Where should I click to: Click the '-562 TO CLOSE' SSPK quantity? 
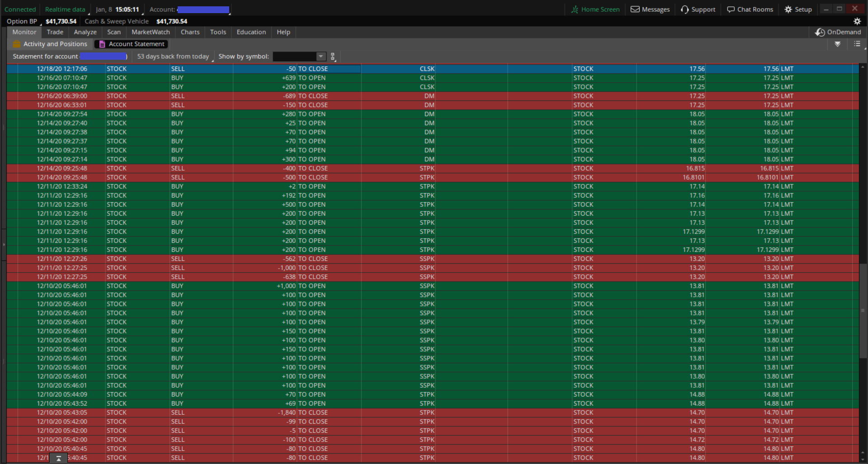pyautogui.click(x=305, y=259)
